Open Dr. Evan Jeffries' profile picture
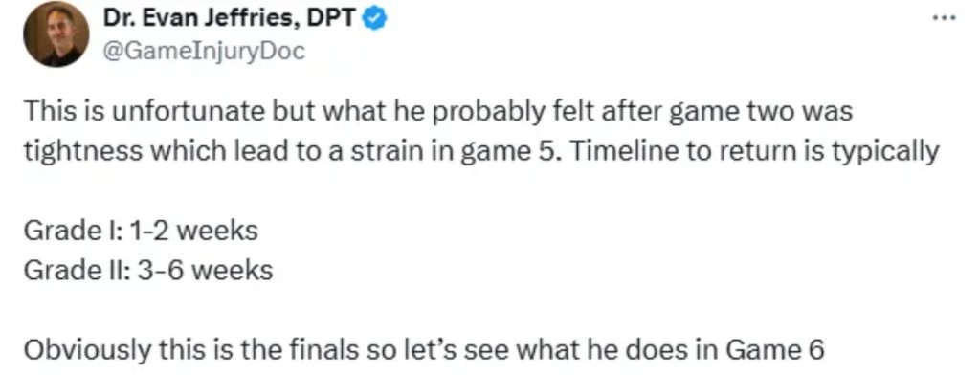This screenshot has width=980, height=375. pos(56,34)
